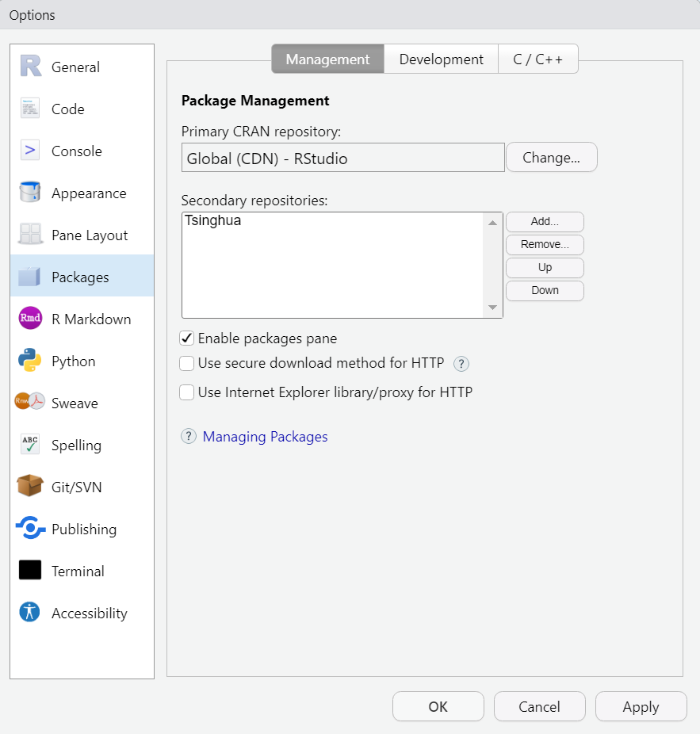This screenshot has width=700, height=734.
Task: Open Terminal settings
Action: [x=82, y=571]
